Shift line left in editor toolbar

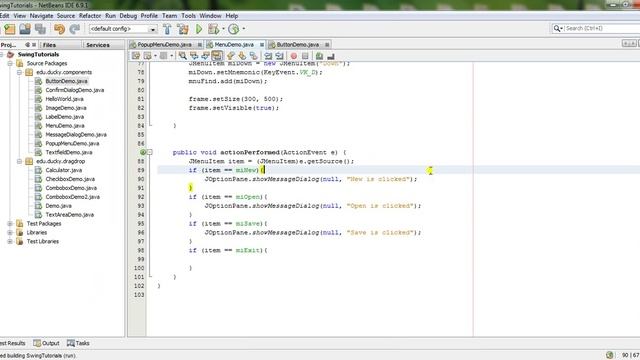[268, 56]
